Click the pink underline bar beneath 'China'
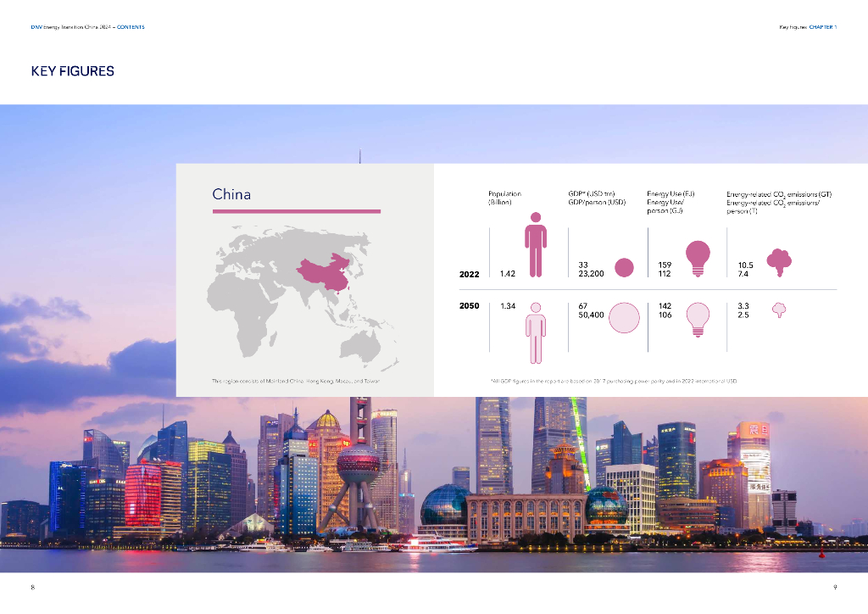 coord(297,211)
